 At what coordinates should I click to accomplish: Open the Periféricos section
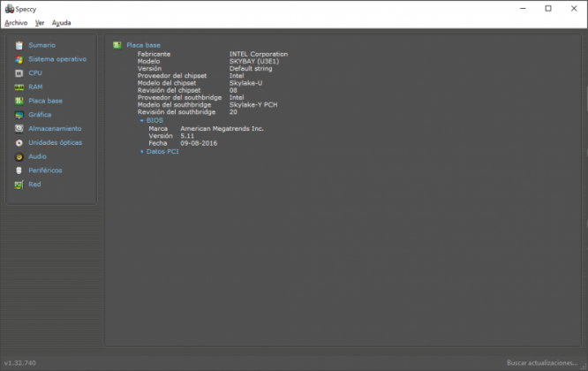pyautogui.click(x=45, y=170)
